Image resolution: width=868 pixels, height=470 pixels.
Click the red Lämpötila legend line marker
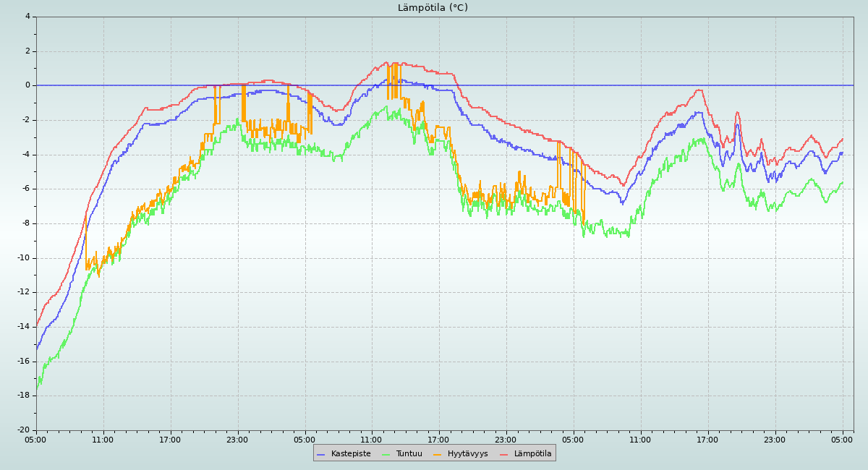pyautogui.click(x=504, y=454)
